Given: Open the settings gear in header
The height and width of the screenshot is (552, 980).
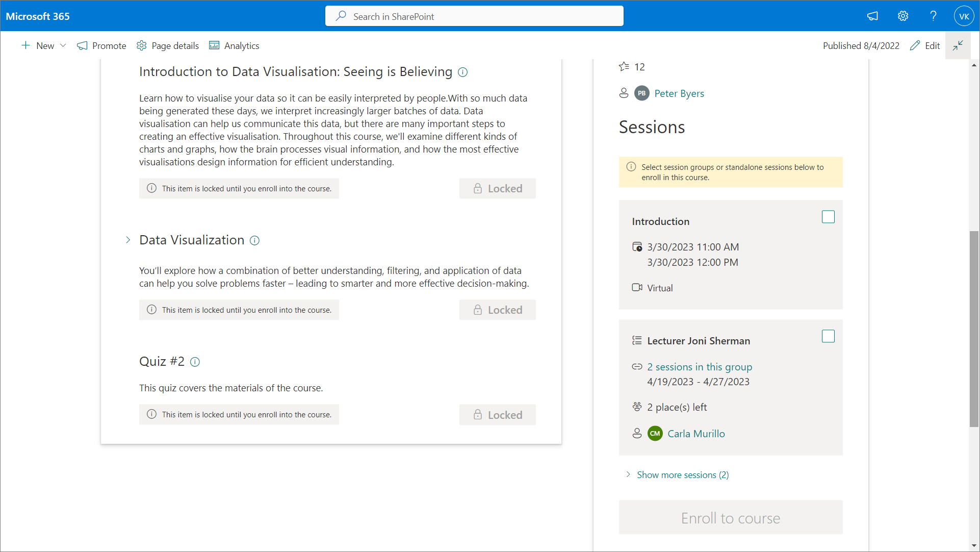Looking at the screenshot, I should click(x=902, y=16).
